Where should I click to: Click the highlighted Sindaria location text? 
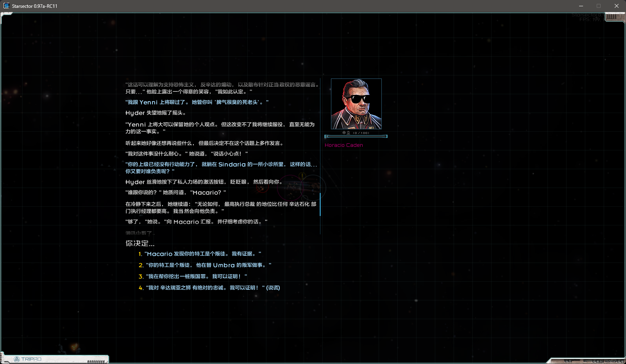[232, 164]
